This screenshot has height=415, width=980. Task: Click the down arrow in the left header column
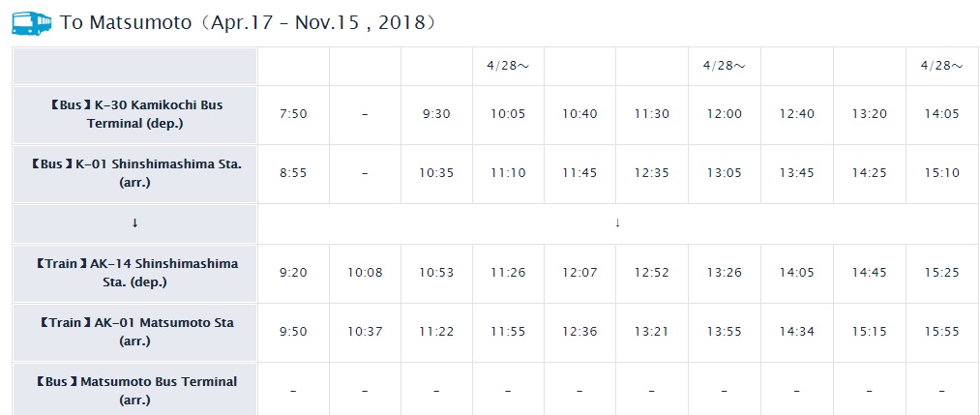tap(135, 223)
